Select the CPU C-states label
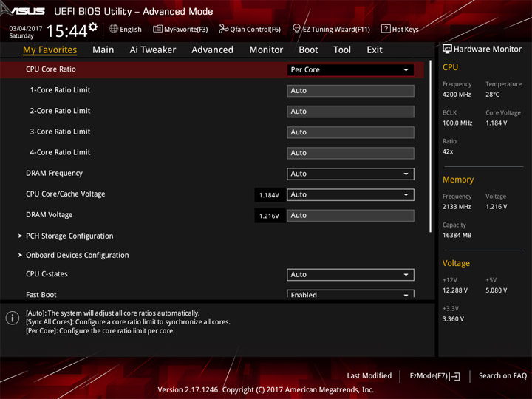The height and width of the screenshot is (399, 532). click(x=47, y=274)
